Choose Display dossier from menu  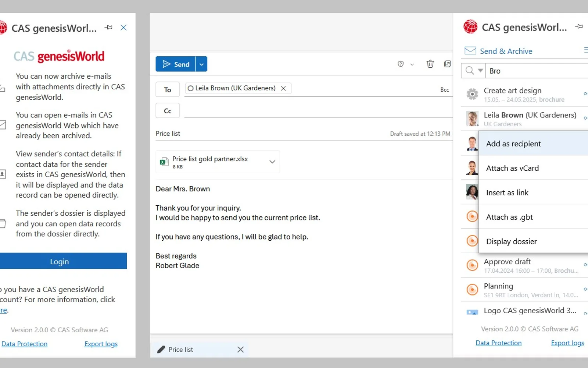point(533,241)
